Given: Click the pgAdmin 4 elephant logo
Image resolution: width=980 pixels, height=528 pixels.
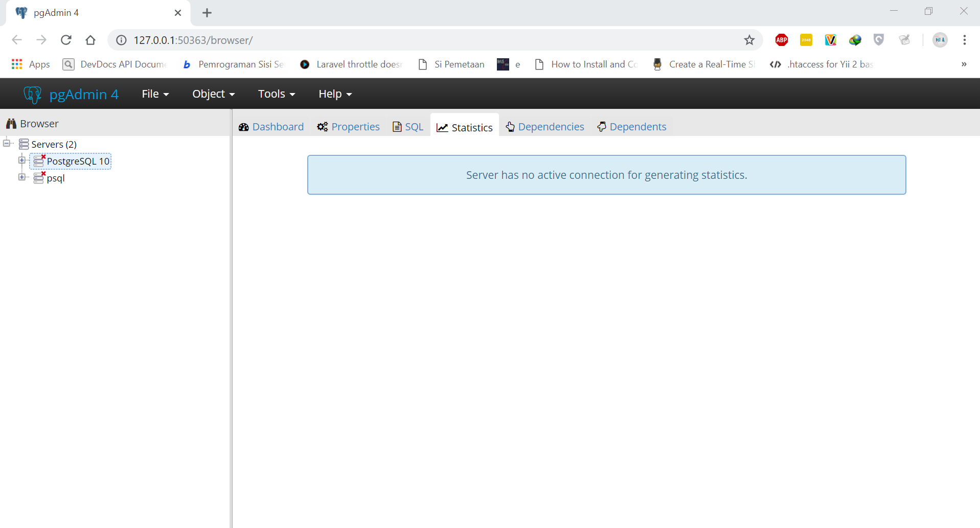Looking at the screenshot, I should 32,94.
